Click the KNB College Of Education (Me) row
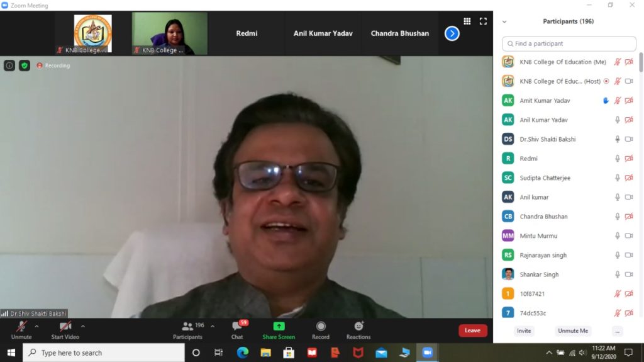This screenshot has height=362, width=644. coord(568,62)
